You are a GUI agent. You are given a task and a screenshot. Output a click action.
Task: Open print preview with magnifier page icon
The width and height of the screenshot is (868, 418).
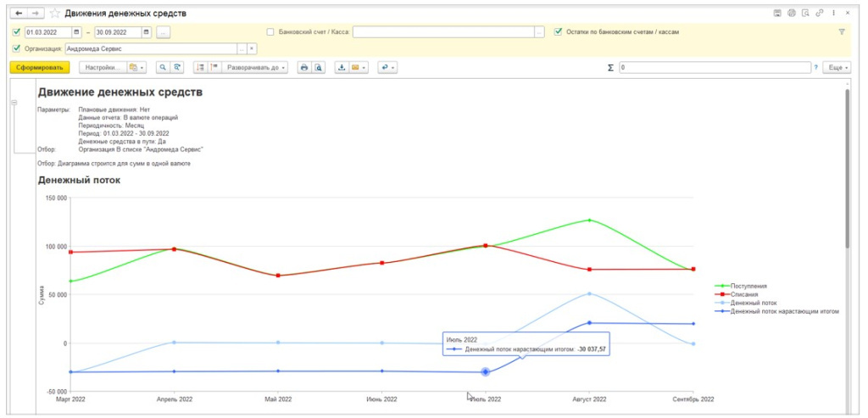[318, 67]
